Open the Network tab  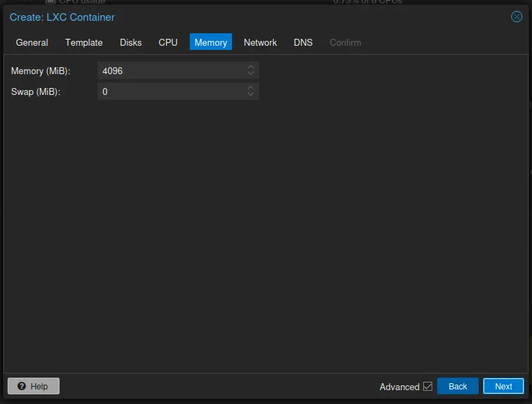[x=260, y=42]
